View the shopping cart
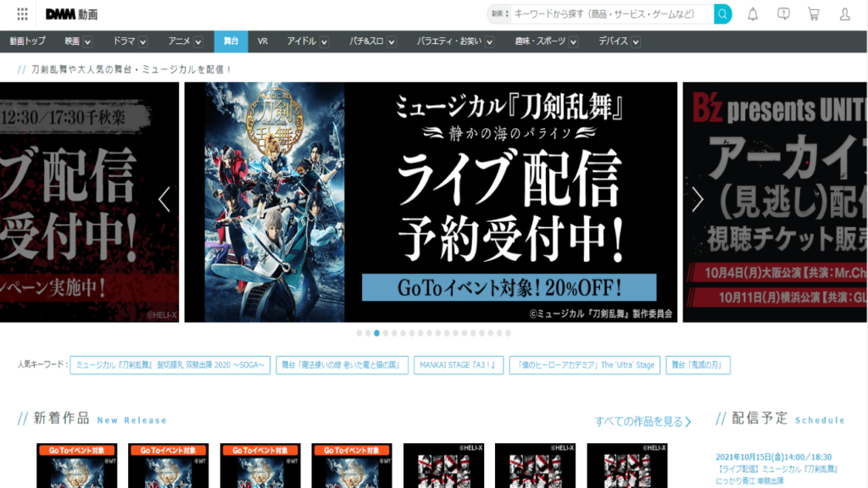The height and width of the screenshot is (488, 868). (814, 14)
